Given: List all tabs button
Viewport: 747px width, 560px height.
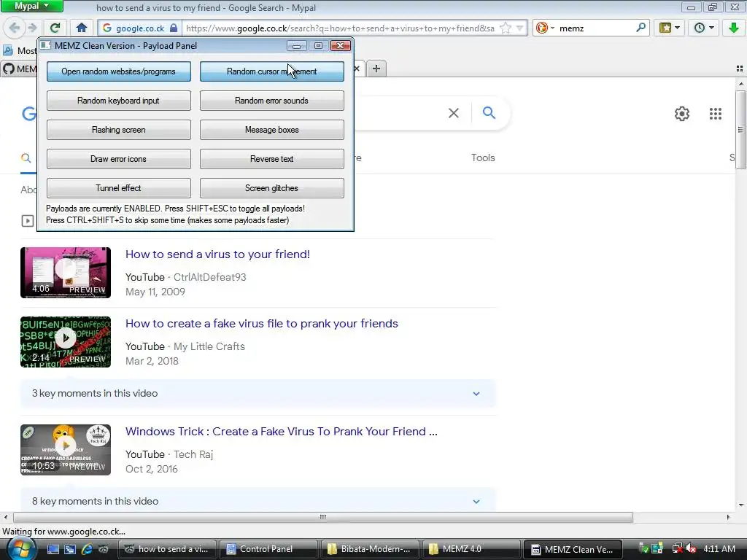Looking at the screenshot, I should tap(740, 69).
